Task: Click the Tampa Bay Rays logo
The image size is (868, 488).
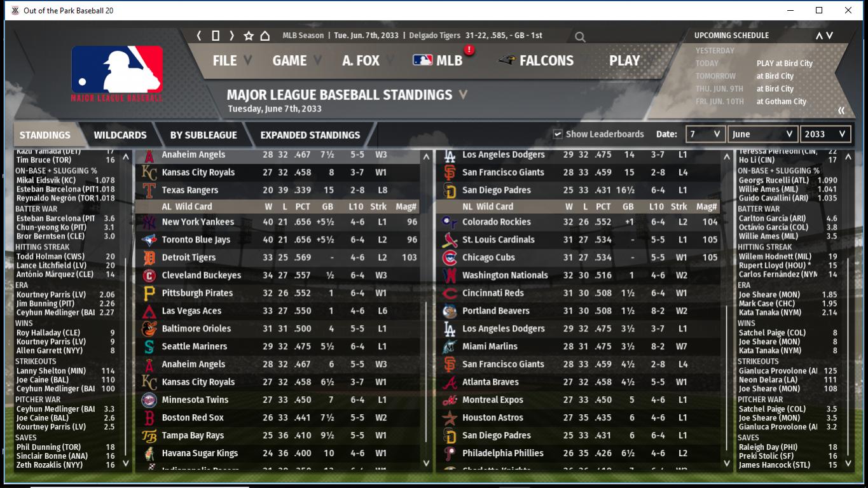Action: [149, 436]
